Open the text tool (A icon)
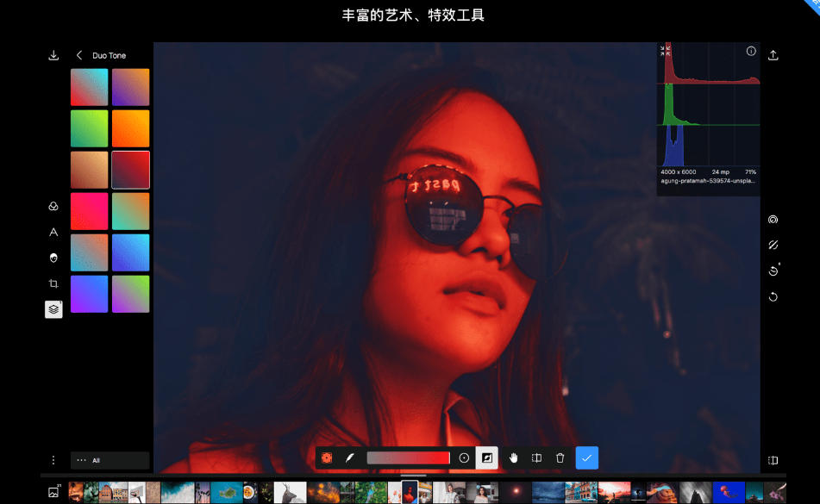Image resolution: width=820 pixels, height=504 pixels. click(x=53, y=232)
